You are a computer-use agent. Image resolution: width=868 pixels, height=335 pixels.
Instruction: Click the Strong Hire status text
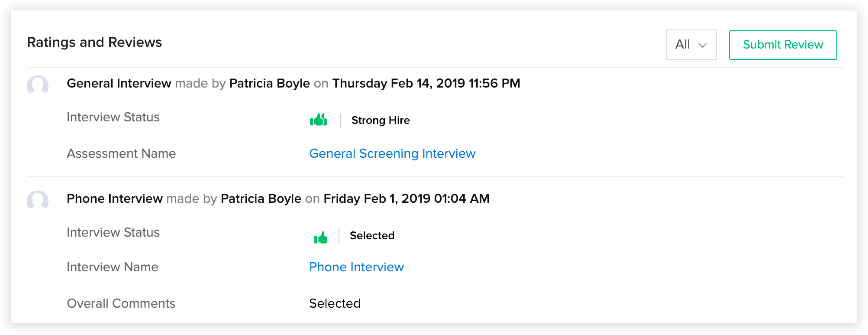pyautogui.click(x=381, y=120)
